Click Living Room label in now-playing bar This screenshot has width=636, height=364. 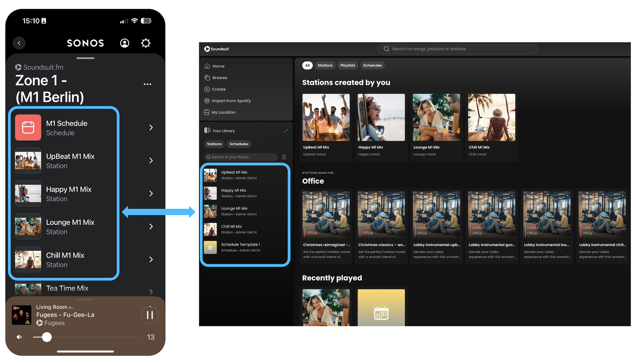pyautogui.click(x=52, y=307)
